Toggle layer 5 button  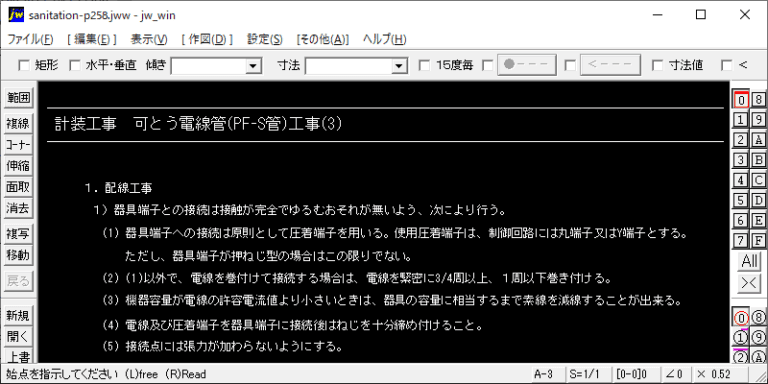(x=741, y=200)
